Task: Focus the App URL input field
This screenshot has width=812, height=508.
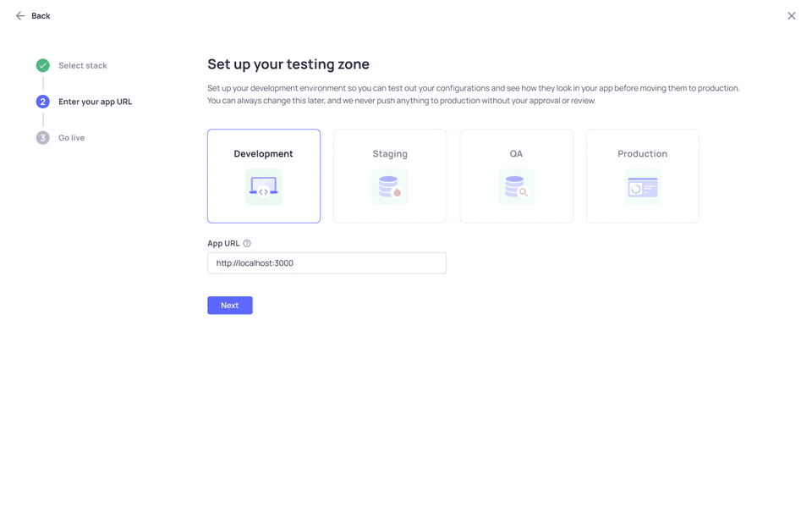Action: click(326, 263)
